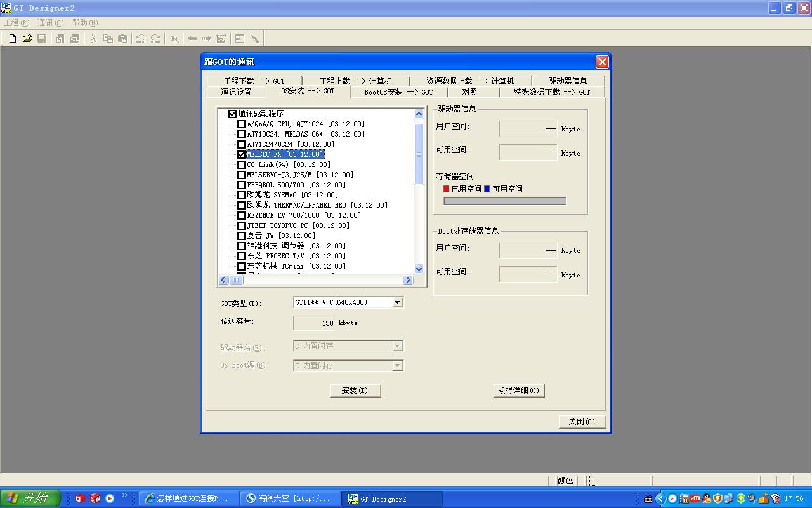Open the GOT类型 dropdown list
Image resolution: width=812 pixels, height=508 pixels.
coord(398,302)
